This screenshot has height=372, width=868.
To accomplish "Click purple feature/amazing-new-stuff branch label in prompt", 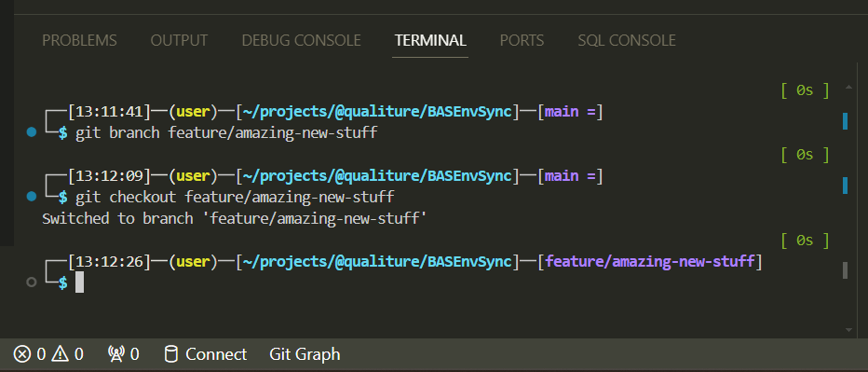I will click(650, 261).
